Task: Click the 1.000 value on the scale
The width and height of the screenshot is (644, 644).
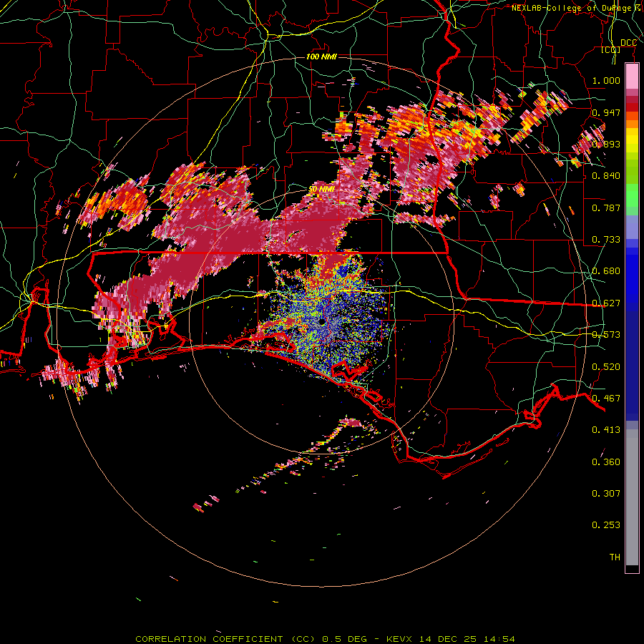Action: click(606, 80)
